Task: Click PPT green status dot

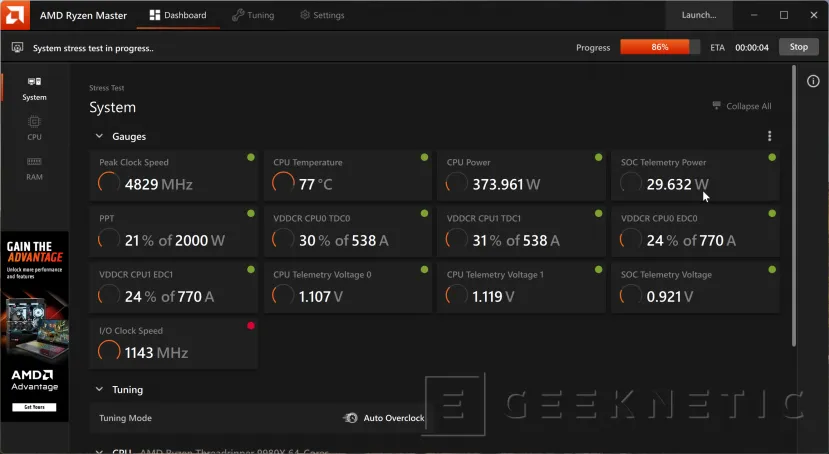Action: [251, 214]
